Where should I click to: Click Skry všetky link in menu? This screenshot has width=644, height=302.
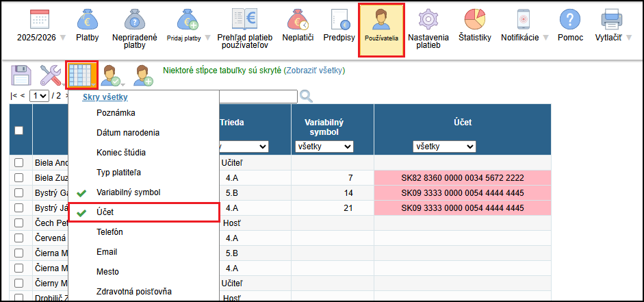(105, 97)
